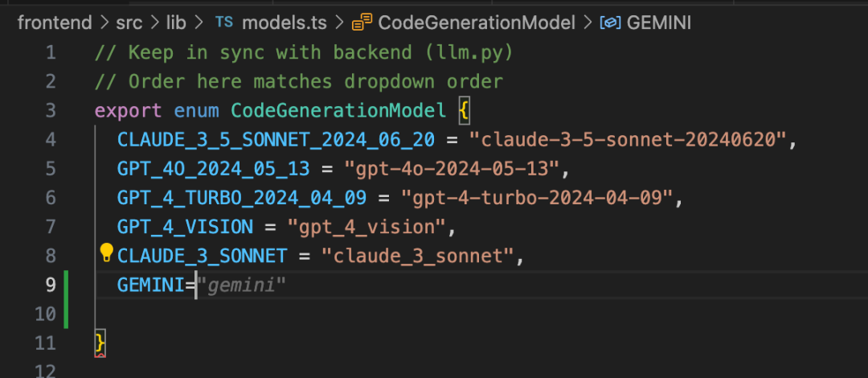The width and height of the screenshot is (868, 378).
Task: Click the "claude-3-5-sonnet-20240620" string
Action: (627, 140)
